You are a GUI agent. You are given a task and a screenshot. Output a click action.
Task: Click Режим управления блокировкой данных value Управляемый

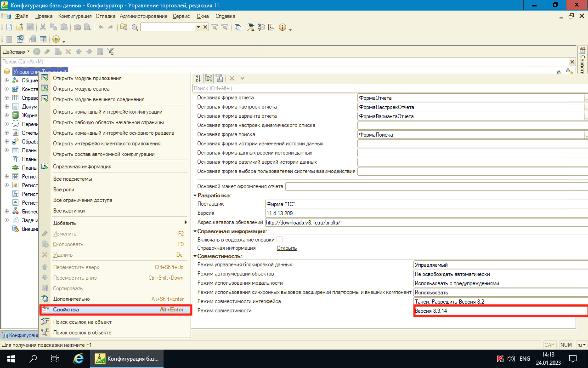[x=501, y=265]
